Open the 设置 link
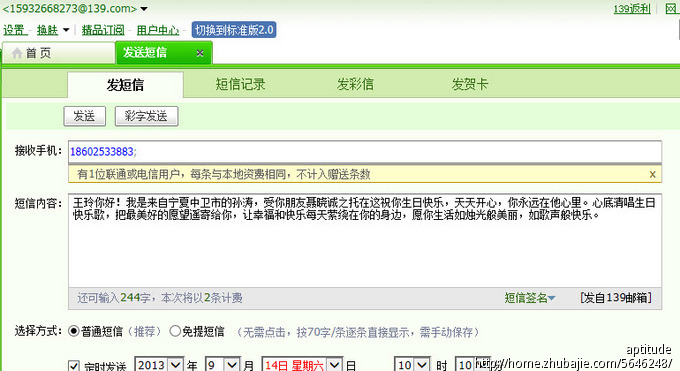 coord(14,30)
